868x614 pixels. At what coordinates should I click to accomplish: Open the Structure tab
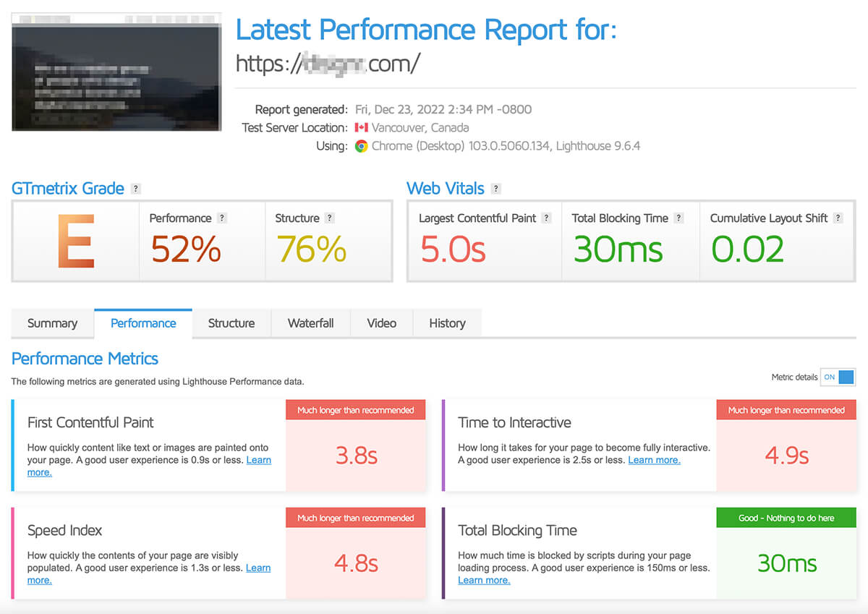(x=231, y=323)
